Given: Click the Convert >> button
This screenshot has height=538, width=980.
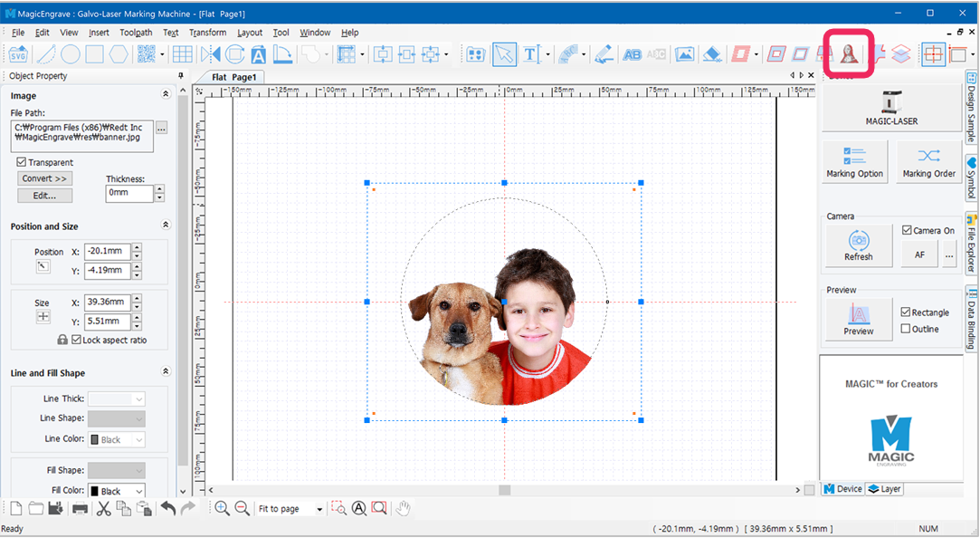Looking at the screenshot, I should 44,178.
